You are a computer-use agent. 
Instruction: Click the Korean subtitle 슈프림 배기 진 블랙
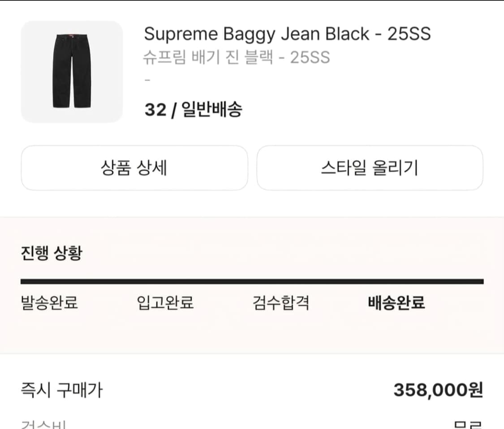(x=237, y=57)
